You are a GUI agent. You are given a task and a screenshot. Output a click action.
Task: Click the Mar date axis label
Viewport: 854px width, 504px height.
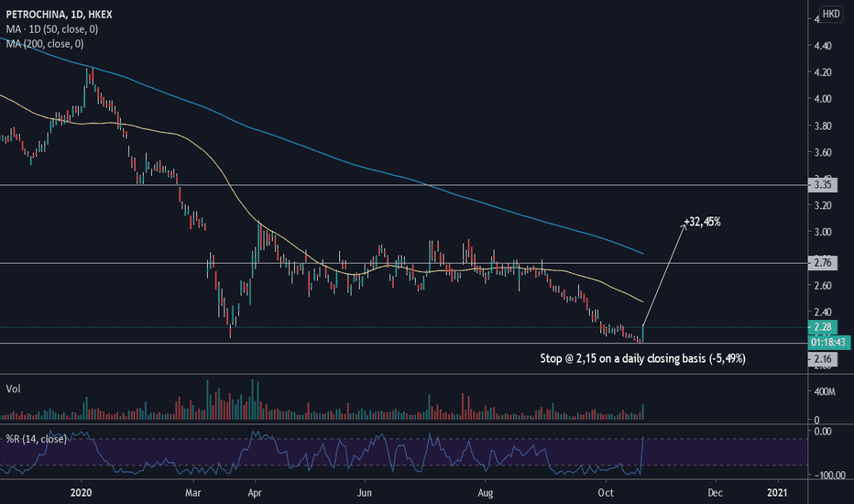pyautogui.click(x=192, y=493)
